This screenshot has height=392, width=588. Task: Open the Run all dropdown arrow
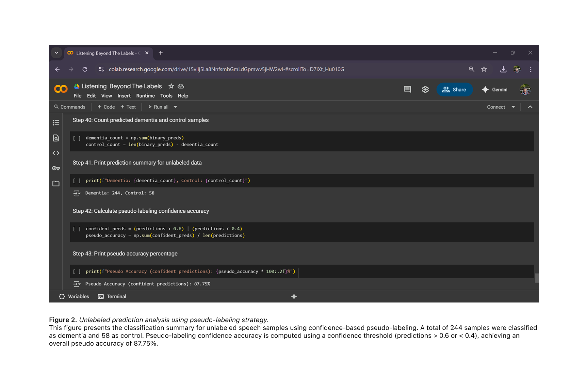[x=175, y=107]
